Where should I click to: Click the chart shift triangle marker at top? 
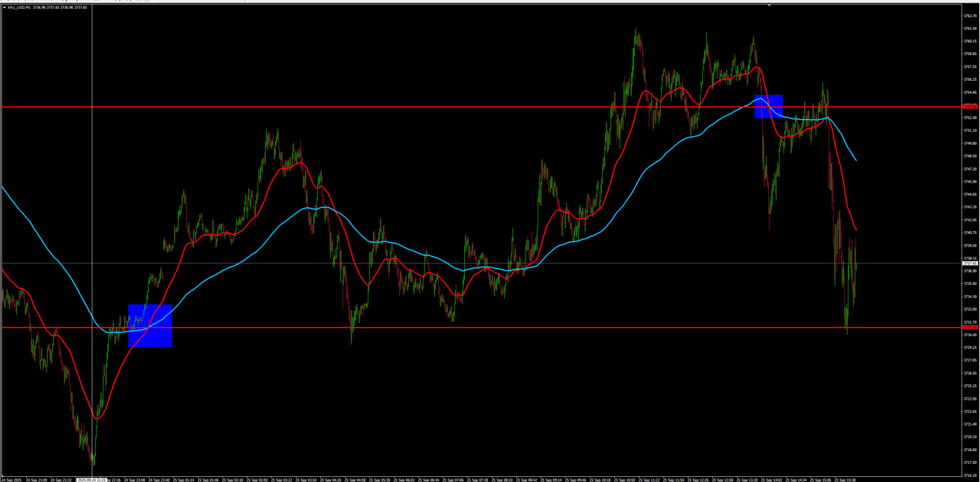point(769,5)
